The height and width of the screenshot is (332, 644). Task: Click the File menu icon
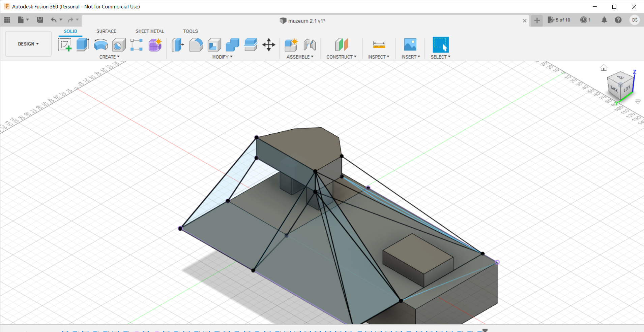click(21, 20)
